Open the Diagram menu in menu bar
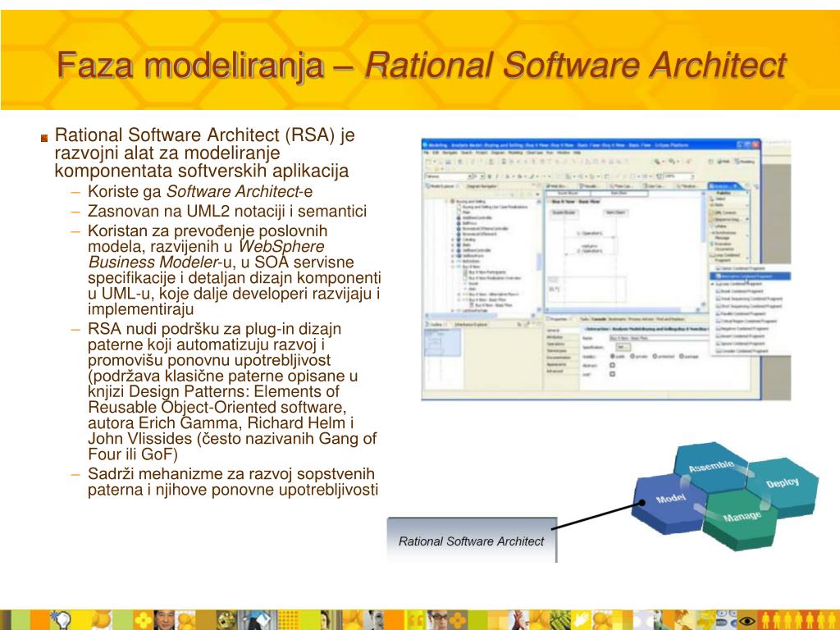 (x=498, y=153)
